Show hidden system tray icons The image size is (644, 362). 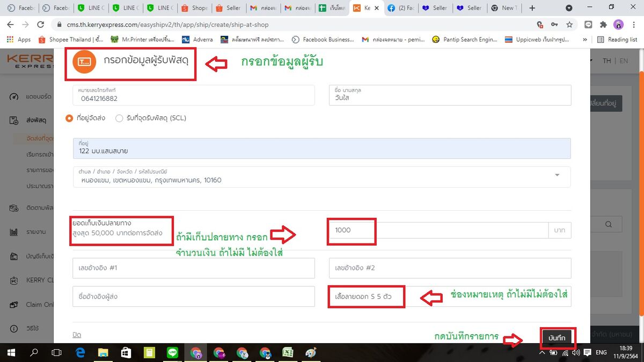pos(542,352)
